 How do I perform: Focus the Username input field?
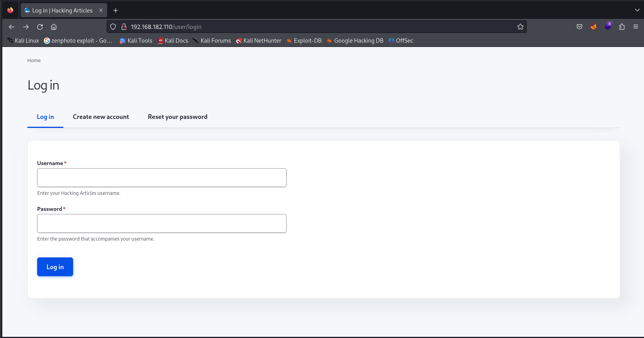tap(161, 178)
